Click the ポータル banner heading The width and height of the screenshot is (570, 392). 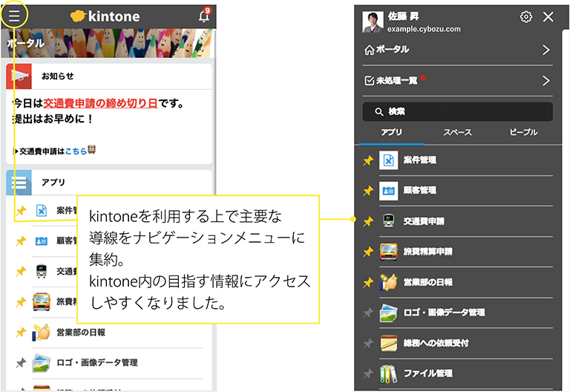click(25, 43)
